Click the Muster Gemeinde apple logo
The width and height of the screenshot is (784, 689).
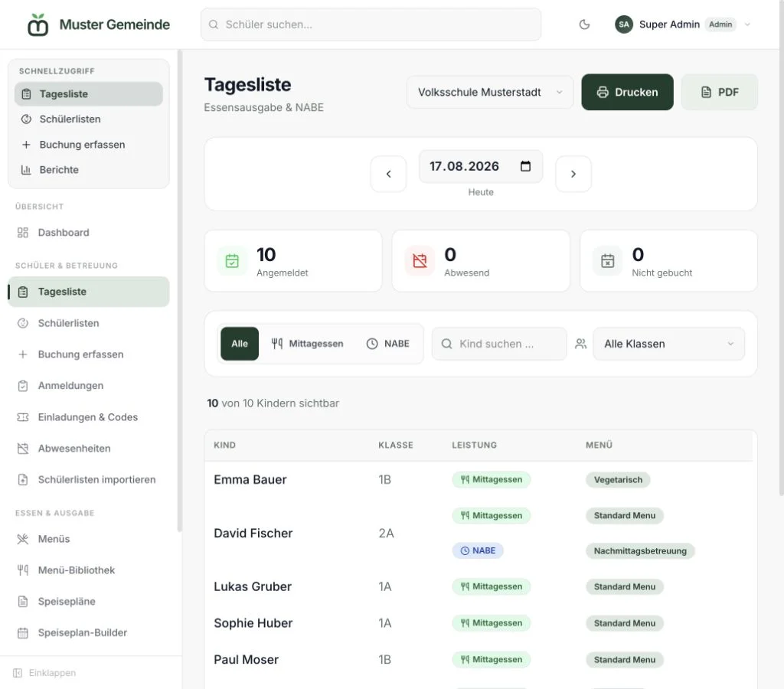[x=38, y=24]
